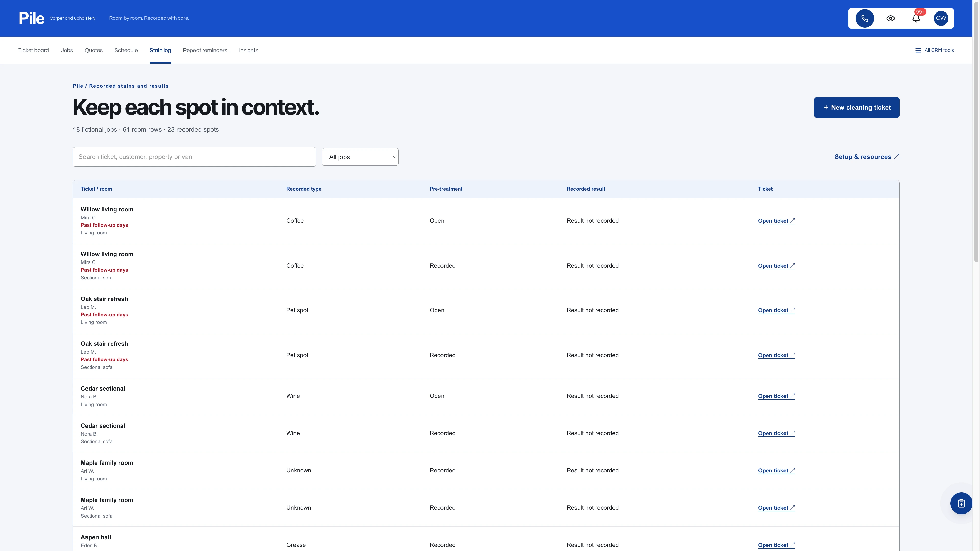
Task: Expand the All jobs dropdown
Action: pos(360,157)
